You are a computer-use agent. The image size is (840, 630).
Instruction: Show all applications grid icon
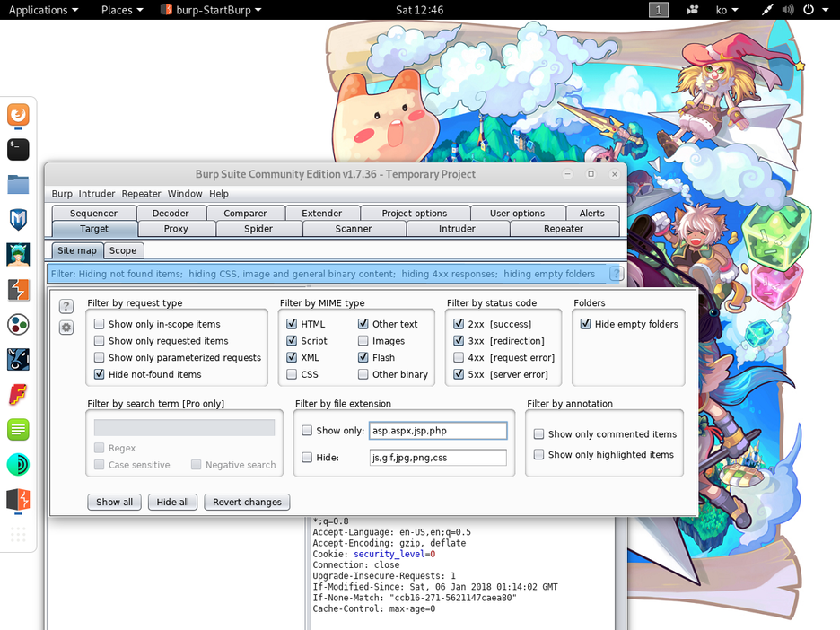tap(18, 534)
